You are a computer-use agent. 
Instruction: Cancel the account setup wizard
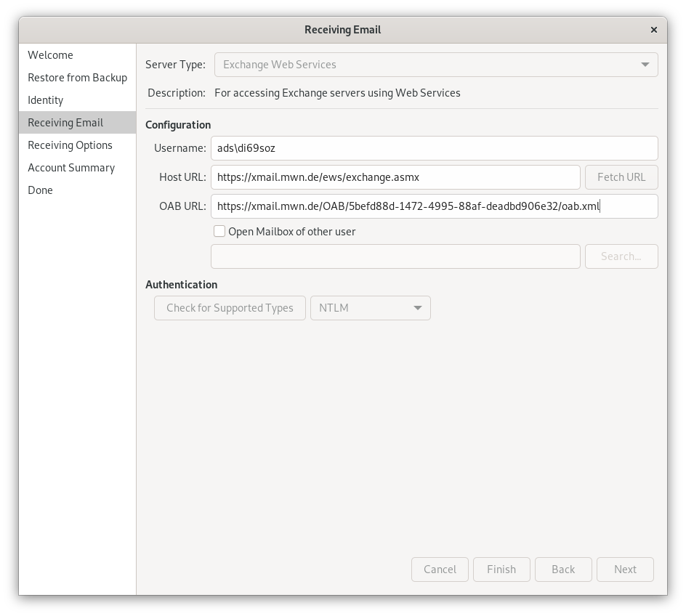[x=440, y=569]
